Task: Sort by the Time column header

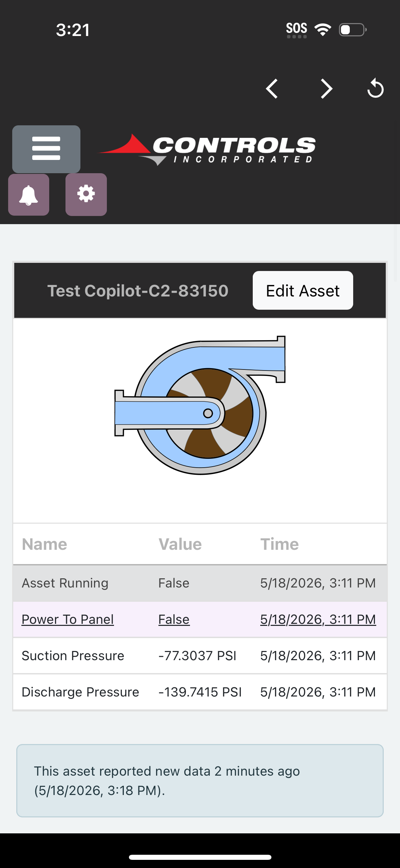Action: 280,544
